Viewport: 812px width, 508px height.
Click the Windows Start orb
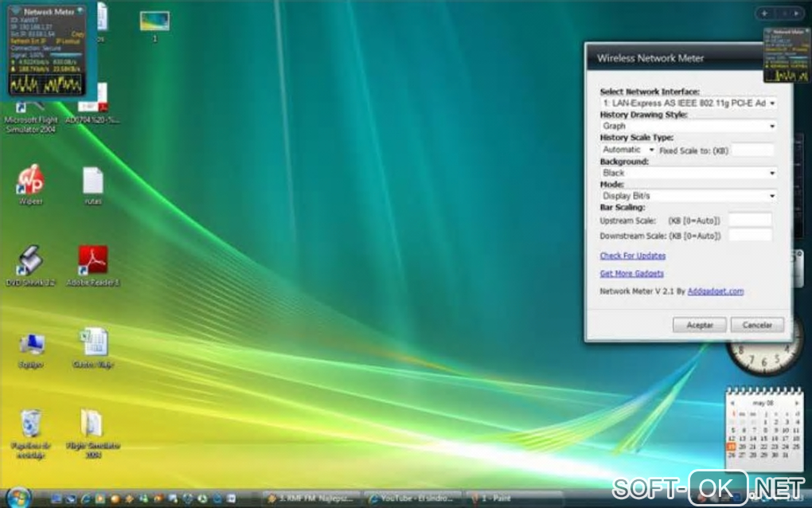[x=18, y=498]
